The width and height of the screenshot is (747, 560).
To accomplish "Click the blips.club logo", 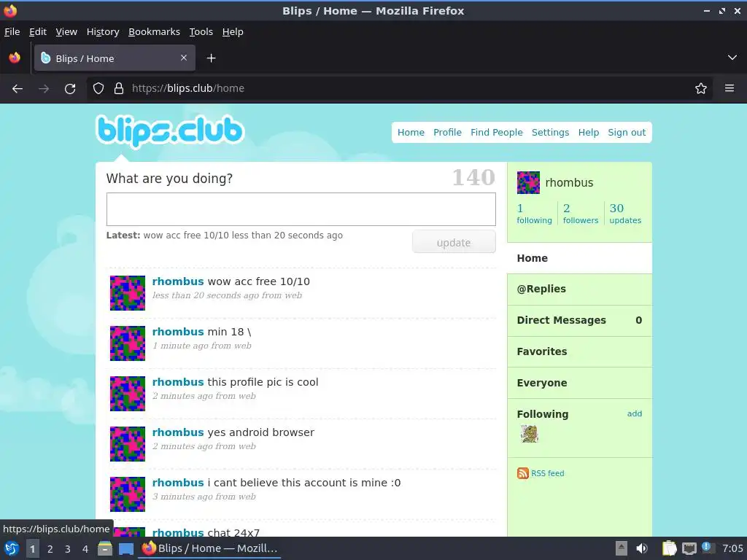I will [169, 131].
